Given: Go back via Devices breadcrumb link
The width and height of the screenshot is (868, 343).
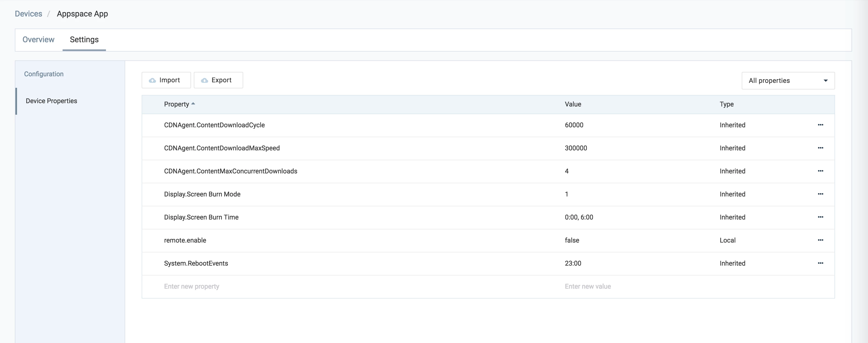Looking at the screenshot, I should click(28, 14).
